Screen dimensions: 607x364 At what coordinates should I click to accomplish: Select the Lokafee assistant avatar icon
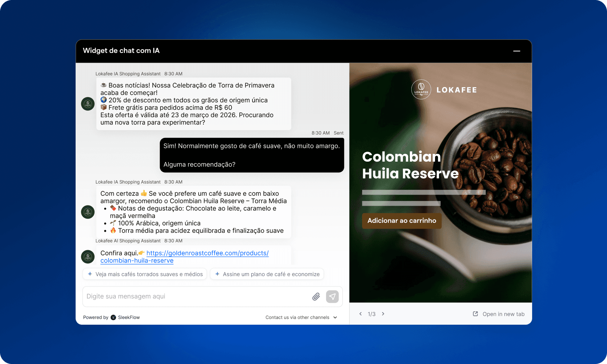point(87,104)
